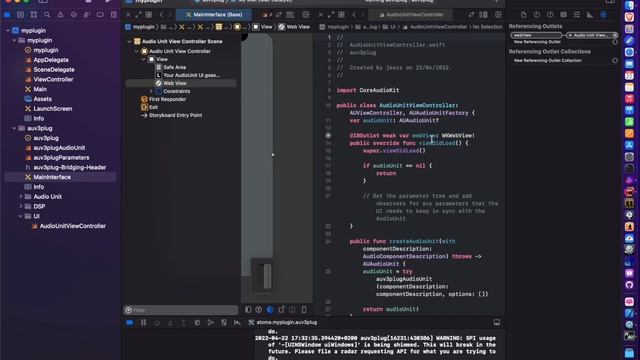
Task: Open Debug View Hierarchy tool
Action: pyautogui.click(x=197, y=322)
